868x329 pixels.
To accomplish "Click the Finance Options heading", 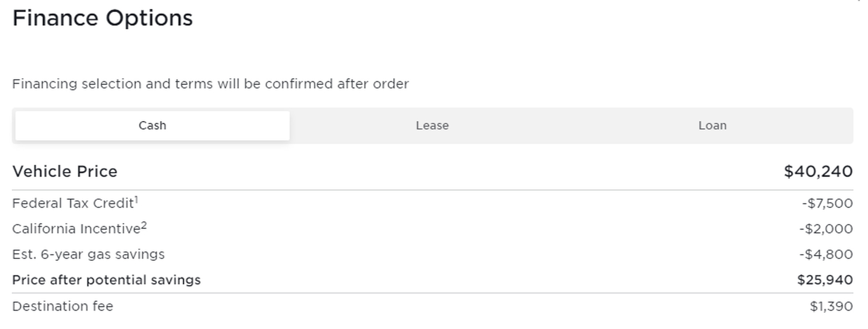I will pos(102,17).
